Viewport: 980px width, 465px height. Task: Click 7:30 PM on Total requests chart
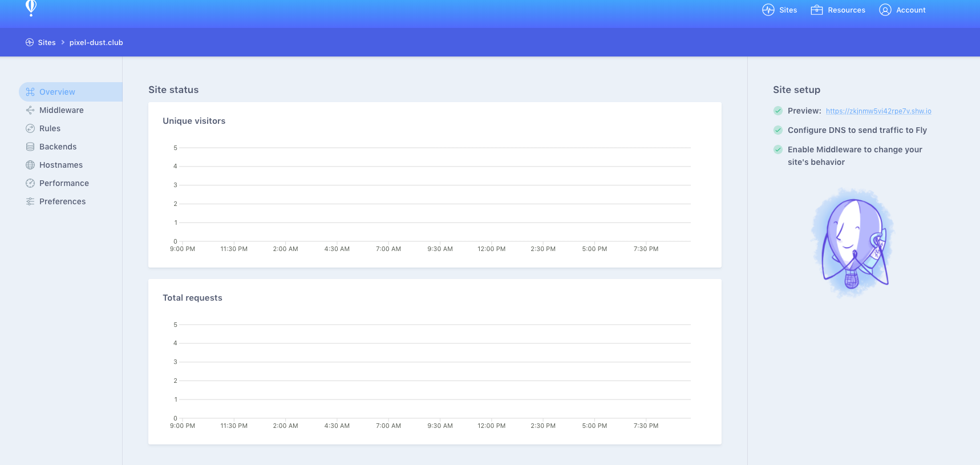click(x=646, y=426)
